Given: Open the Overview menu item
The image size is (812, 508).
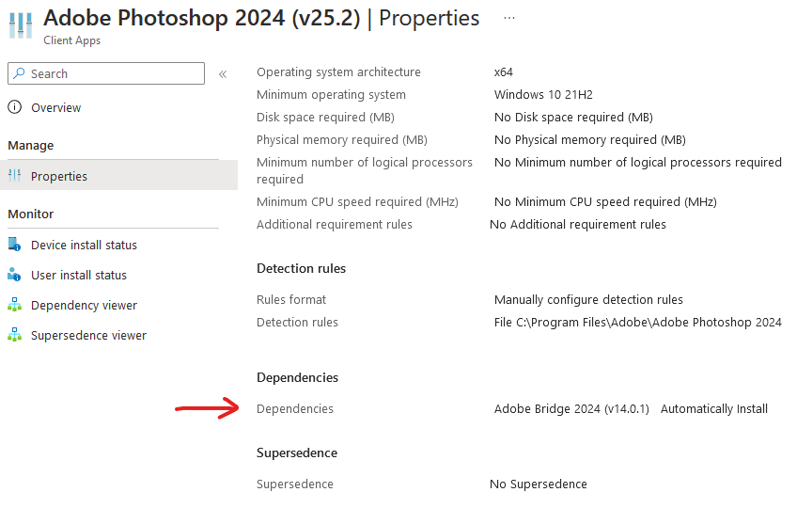Looking at the screenshot, I should pyautogui.click(x=55, y=108).
